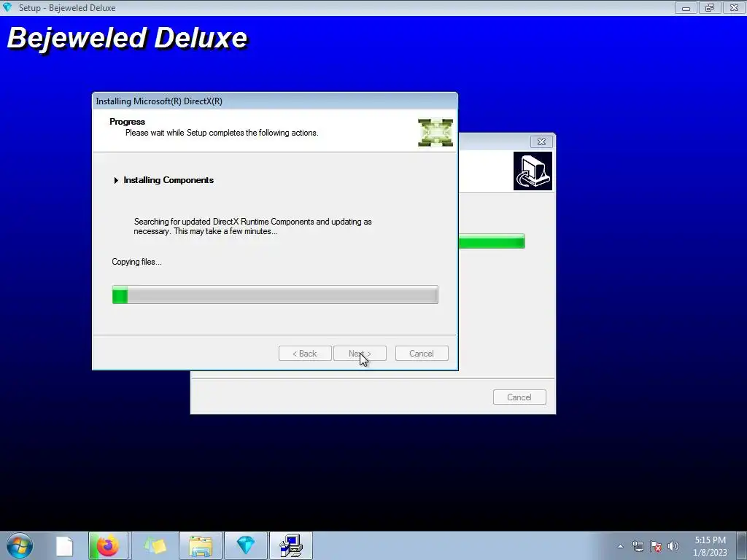The width and height of the screenshot is (747, 560).
Task: Minimize the Setup - Bejeweled Deluxe window
Action: click(x=686, y=7)
